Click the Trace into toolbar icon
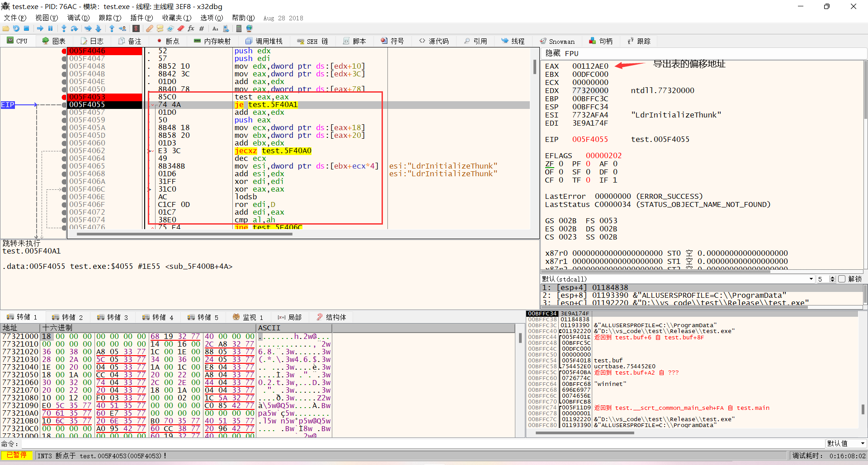The height and width of the screenshot is (465, 868). pyautogui.click(x=88, y=28)
